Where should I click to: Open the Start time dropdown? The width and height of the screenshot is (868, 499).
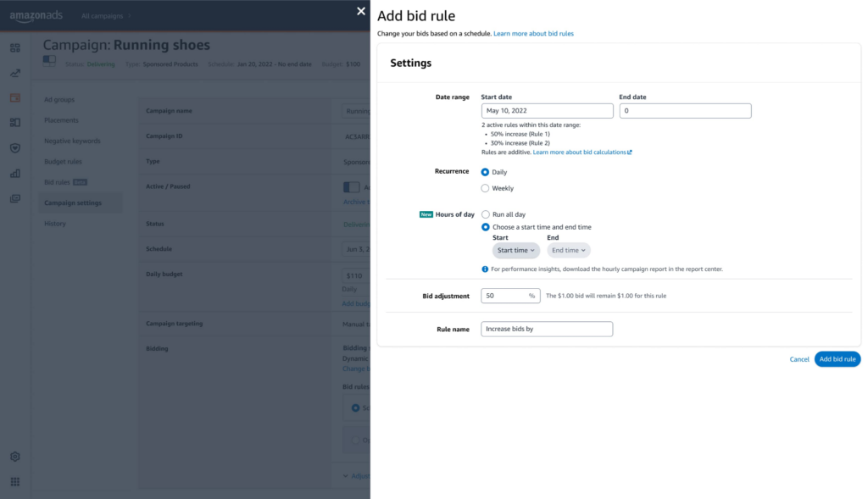click(515, 250)
